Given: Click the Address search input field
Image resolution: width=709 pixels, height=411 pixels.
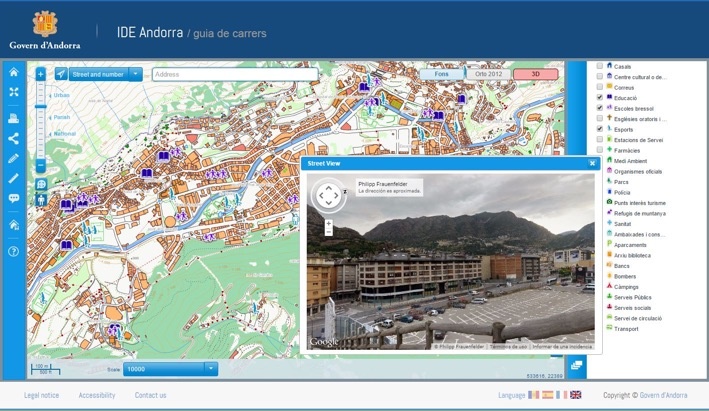Looking at the screenshot, I should click(234, 74).
